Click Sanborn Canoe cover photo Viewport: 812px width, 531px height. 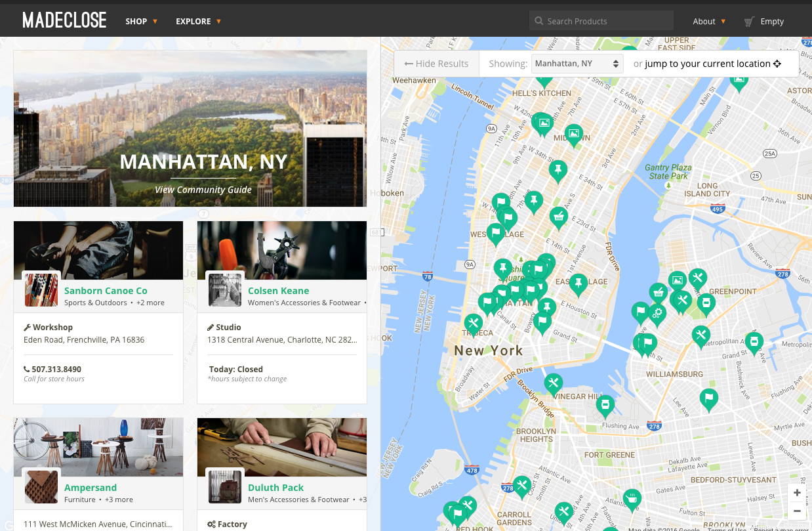coord(98,250)
